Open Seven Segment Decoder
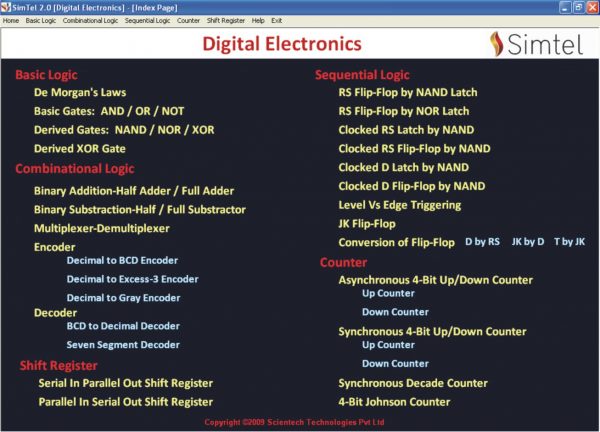This screenshot has width=600, height=432. point(123,345)
